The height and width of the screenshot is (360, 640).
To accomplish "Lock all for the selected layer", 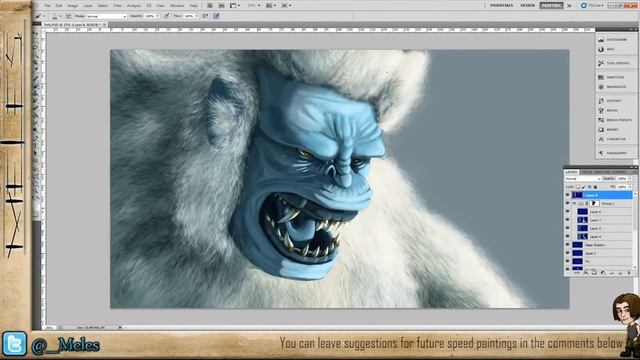I will point(596,187).
